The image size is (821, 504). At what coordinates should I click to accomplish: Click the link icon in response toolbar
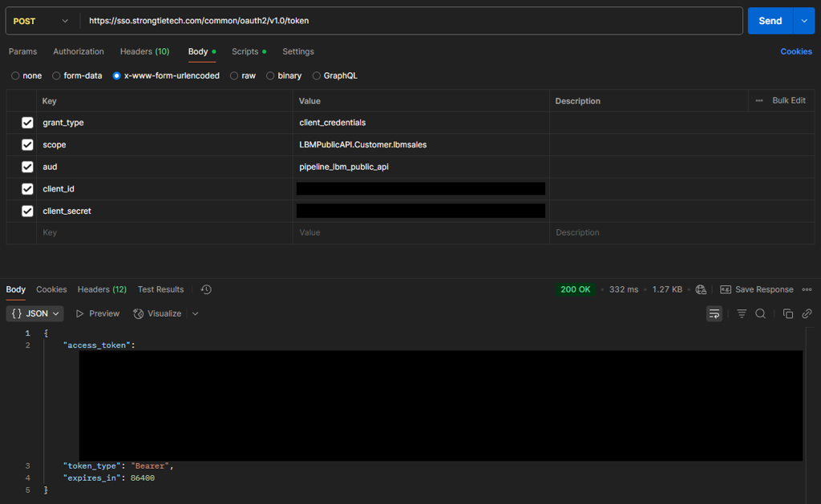pos(807,313)
